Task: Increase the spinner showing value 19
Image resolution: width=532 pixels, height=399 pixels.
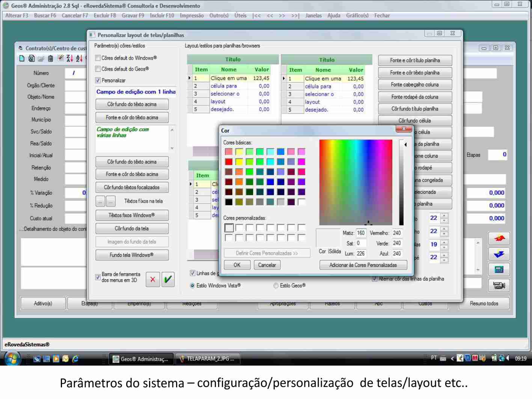Action: coord(444,242)
